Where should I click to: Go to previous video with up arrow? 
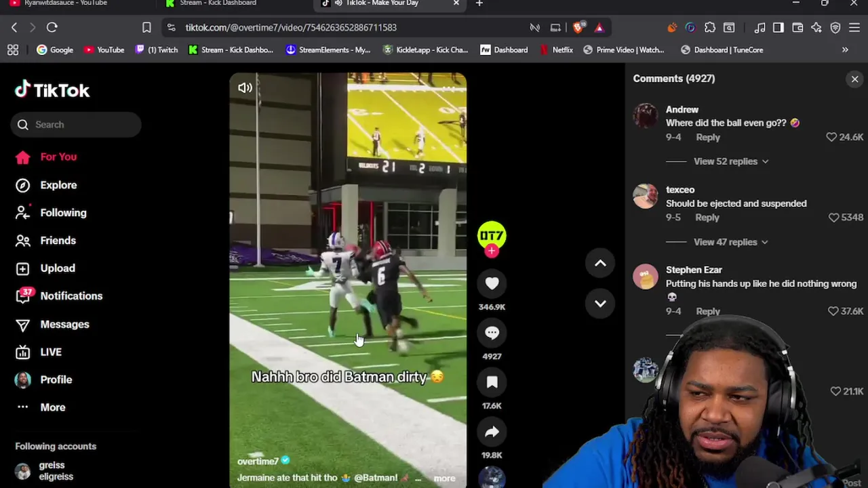(600, 263)
